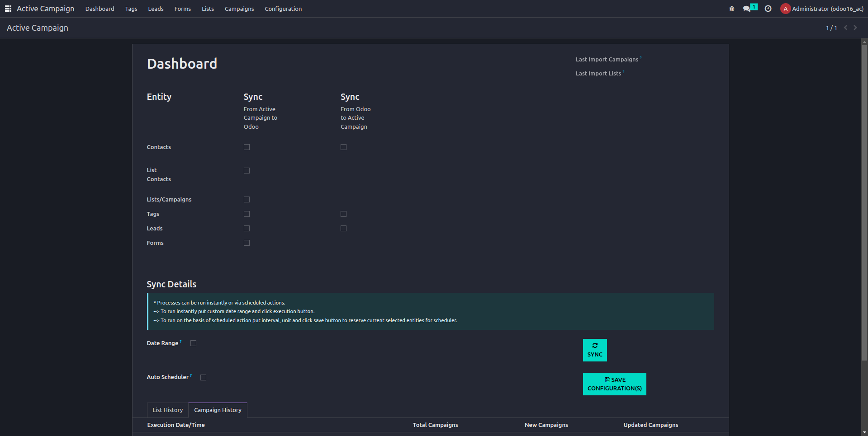Viewport: 868px width, 436px height.
Task: Open the conversations chat icon
Action: [x=747, y=9]
